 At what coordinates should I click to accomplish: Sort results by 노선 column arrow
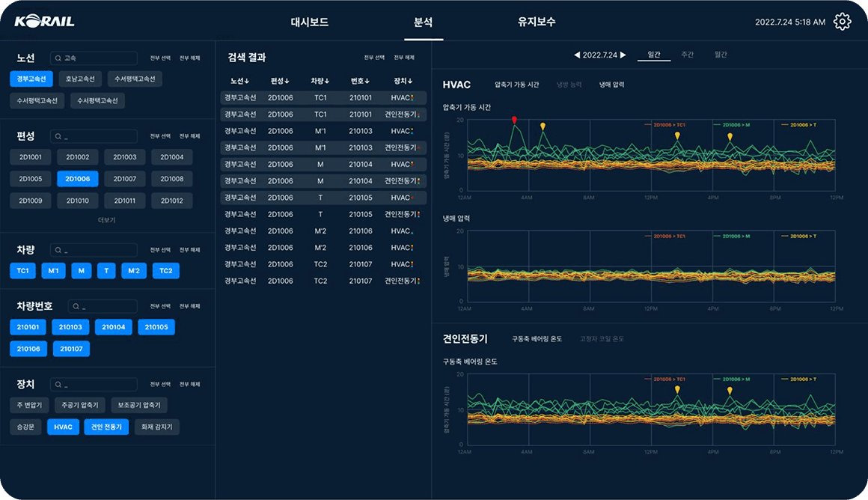pos(247,82)
